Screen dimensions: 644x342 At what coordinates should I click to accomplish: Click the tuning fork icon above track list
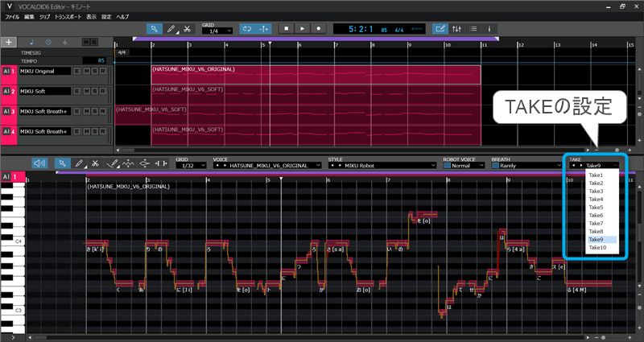tap(64, 43)
